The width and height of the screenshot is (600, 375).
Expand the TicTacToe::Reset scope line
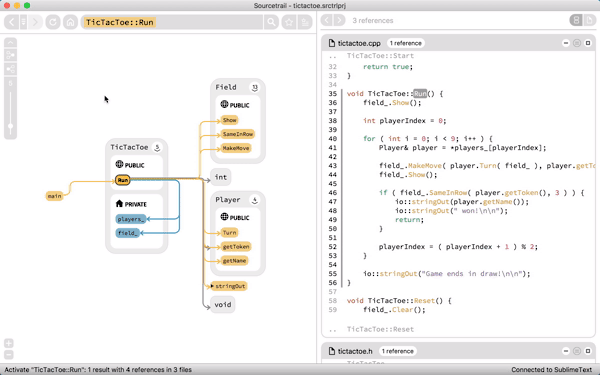pos(380,329)
